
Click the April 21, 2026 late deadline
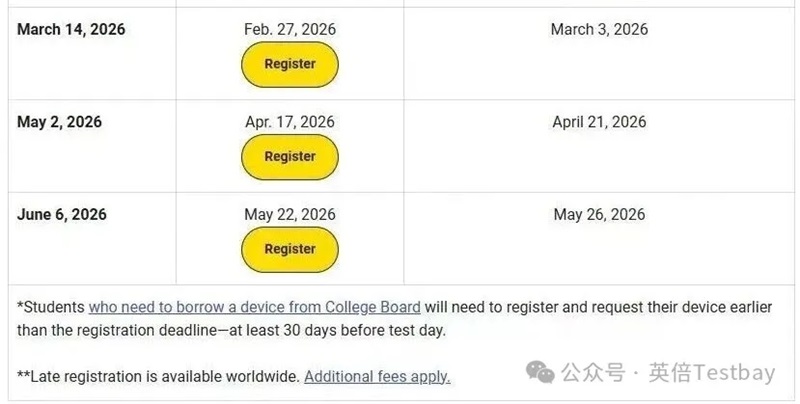point(599,122)
